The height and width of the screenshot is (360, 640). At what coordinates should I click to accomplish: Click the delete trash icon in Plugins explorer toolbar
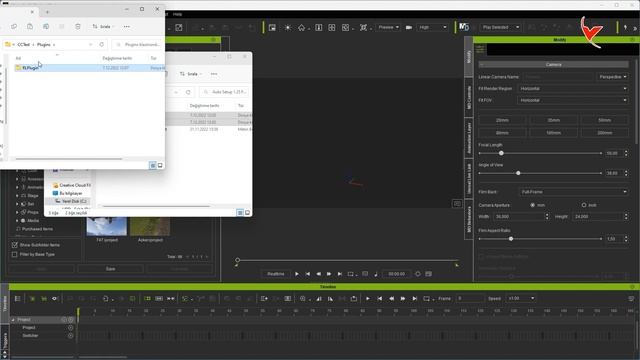tap(78, 27)
